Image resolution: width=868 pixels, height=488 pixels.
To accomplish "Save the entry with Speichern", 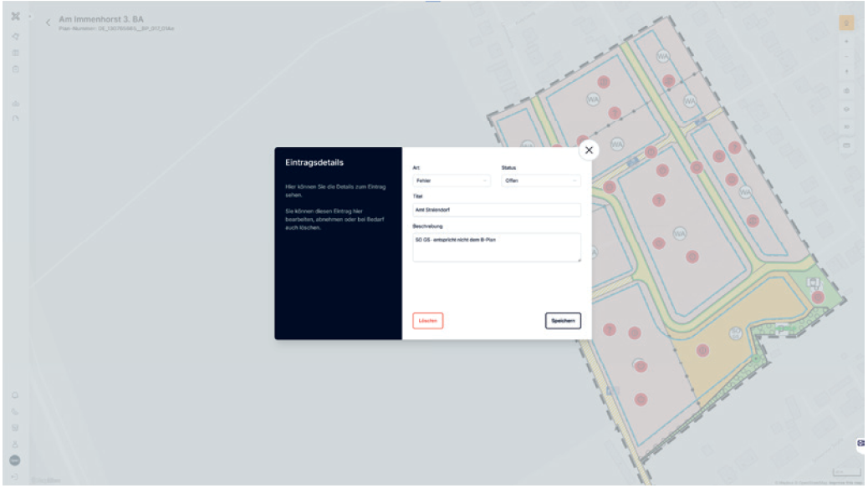I will 563,321.
